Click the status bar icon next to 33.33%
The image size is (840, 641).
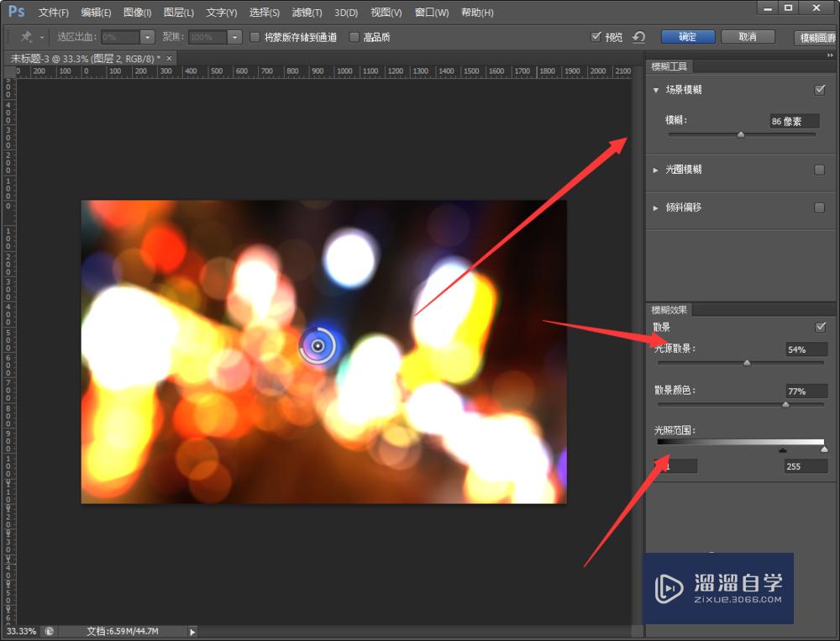click(x=49, y=632)
